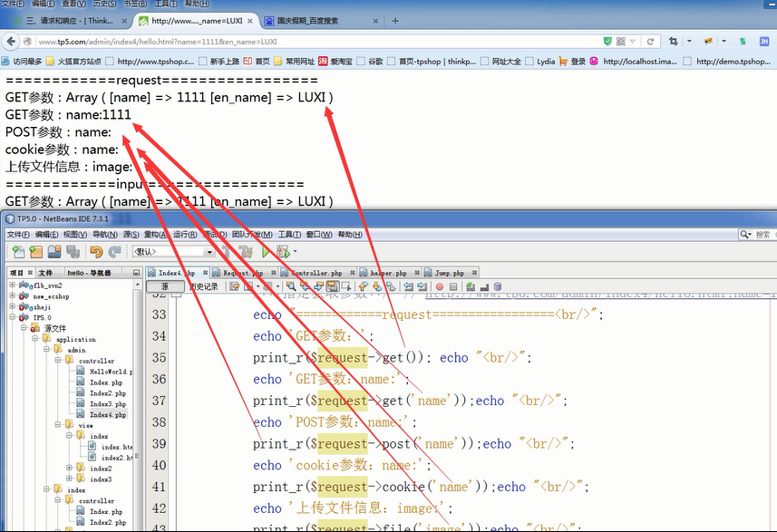This screenshot has height=532, width=777.
Task: Open the Lydia bookmark
Action: (x=540, y=62)
